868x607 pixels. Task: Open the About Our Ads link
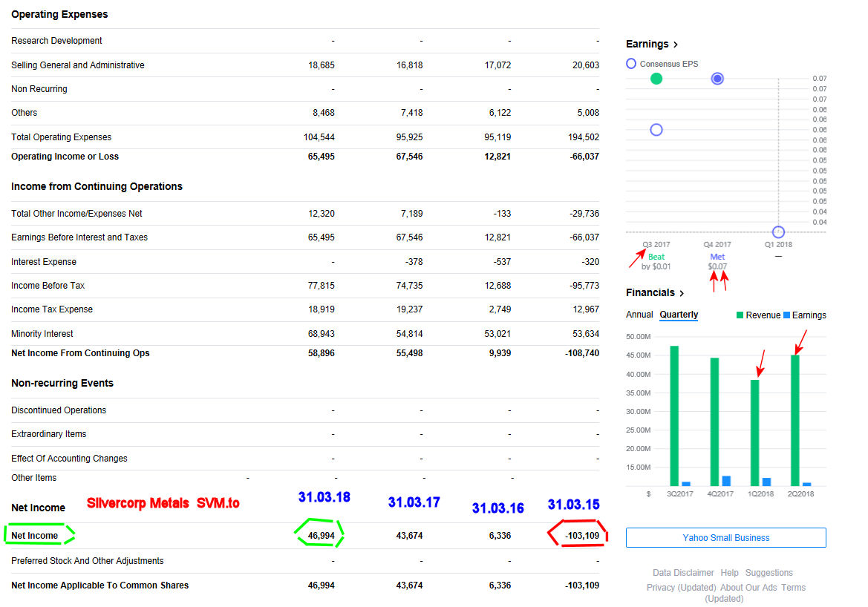pos(748,588)
